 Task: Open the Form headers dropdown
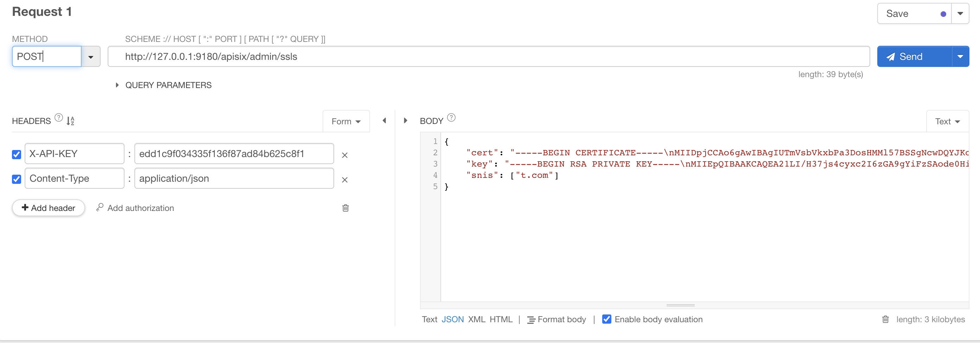pyautogui.click(x=346, y=121)
